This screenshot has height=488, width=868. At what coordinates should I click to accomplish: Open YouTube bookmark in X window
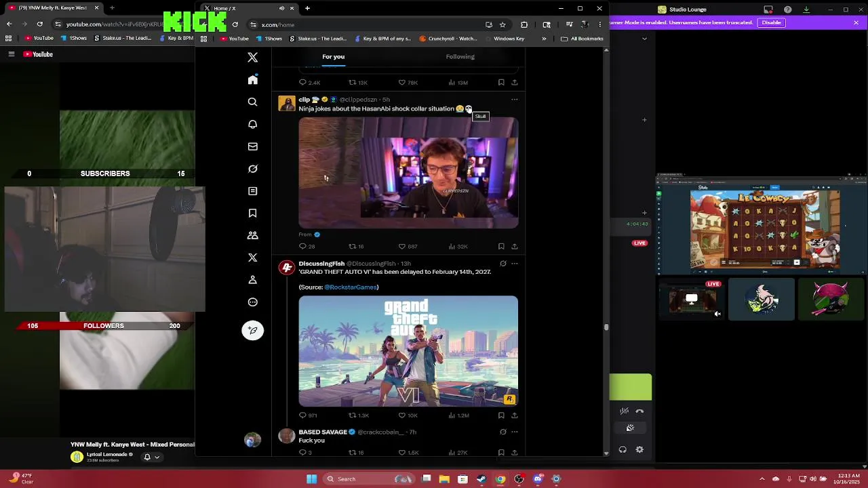(235, 39)
